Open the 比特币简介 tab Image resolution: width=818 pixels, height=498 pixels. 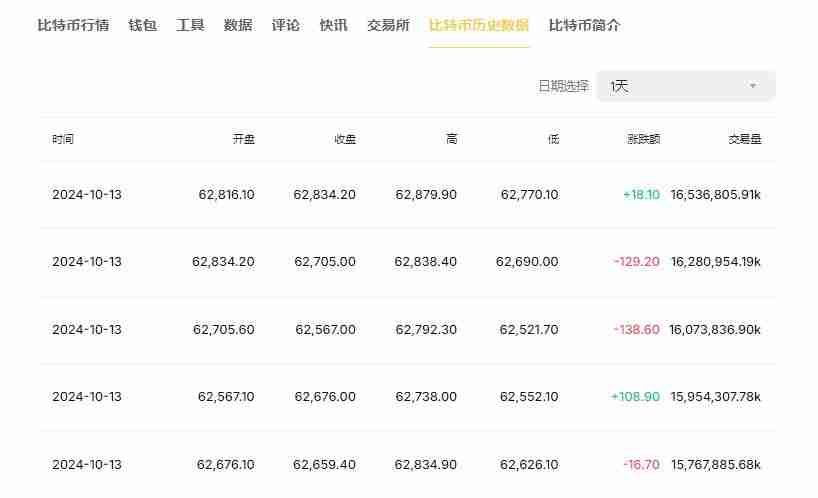(584, 25)
